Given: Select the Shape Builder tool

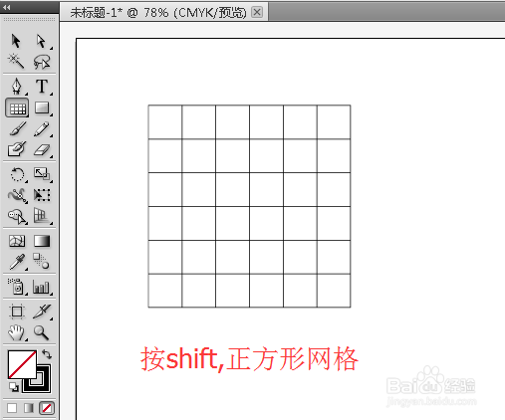Looking at the screenshot, I should pos(17,216).
